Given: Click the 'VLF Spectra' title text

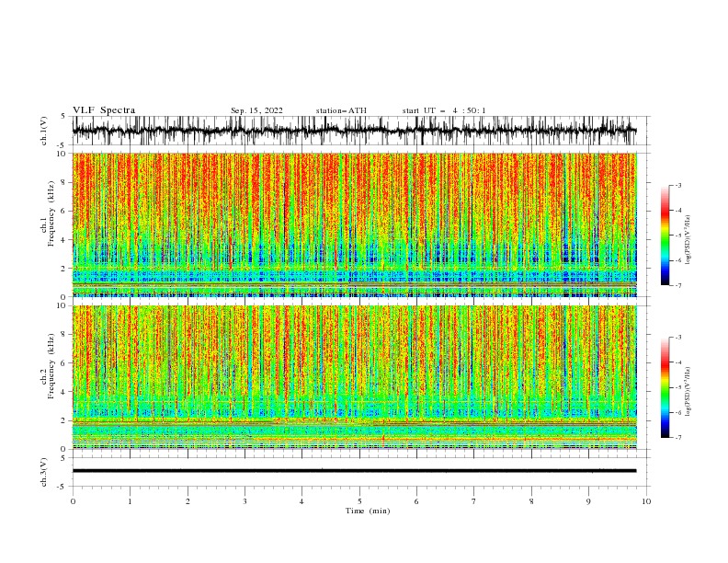Looking at the screenshot, I should [x=104, y=110].
